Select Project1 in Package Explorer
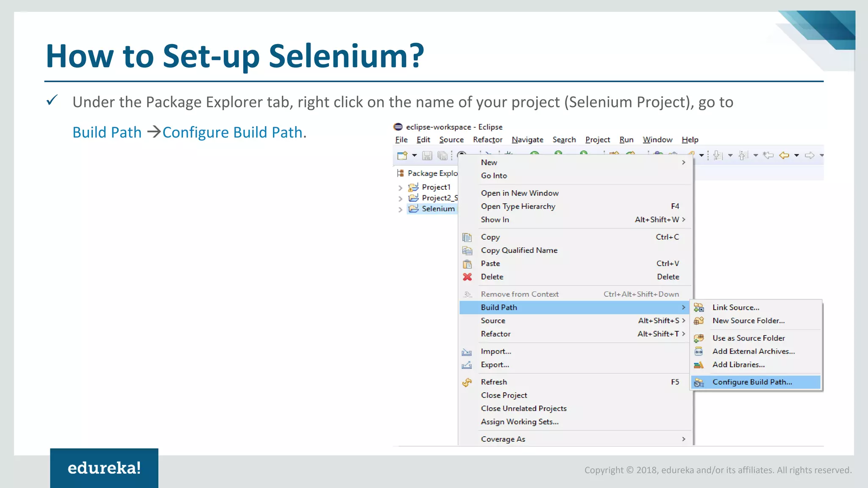868x488 pixels. pyautogui.click(x=436, y=187)
